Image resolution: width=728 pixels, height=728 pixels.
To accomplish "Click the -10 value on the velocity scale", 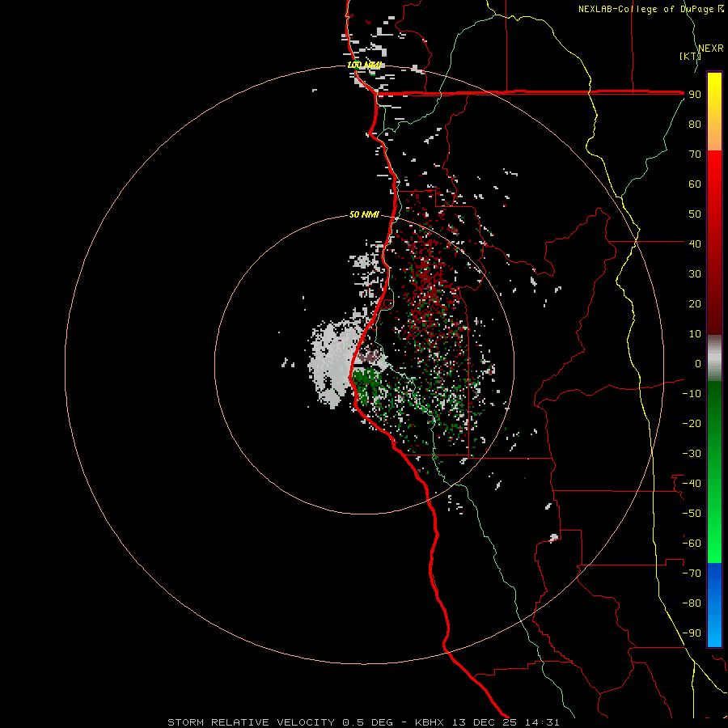I will 692,394.
